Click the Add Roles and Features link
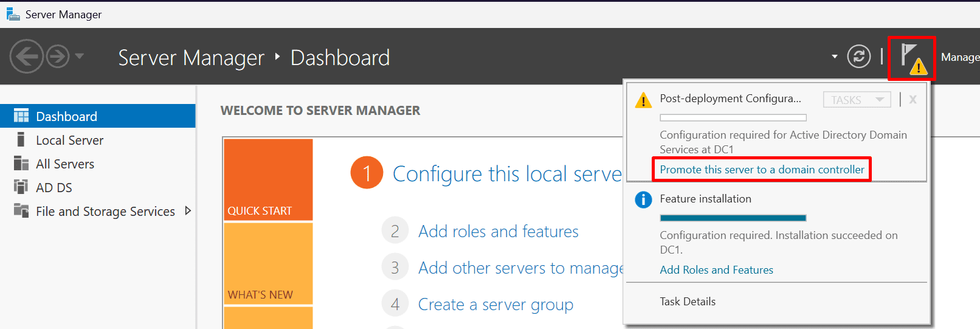The image size is (980, 329). pyautogui.click(x=716, y=270)
